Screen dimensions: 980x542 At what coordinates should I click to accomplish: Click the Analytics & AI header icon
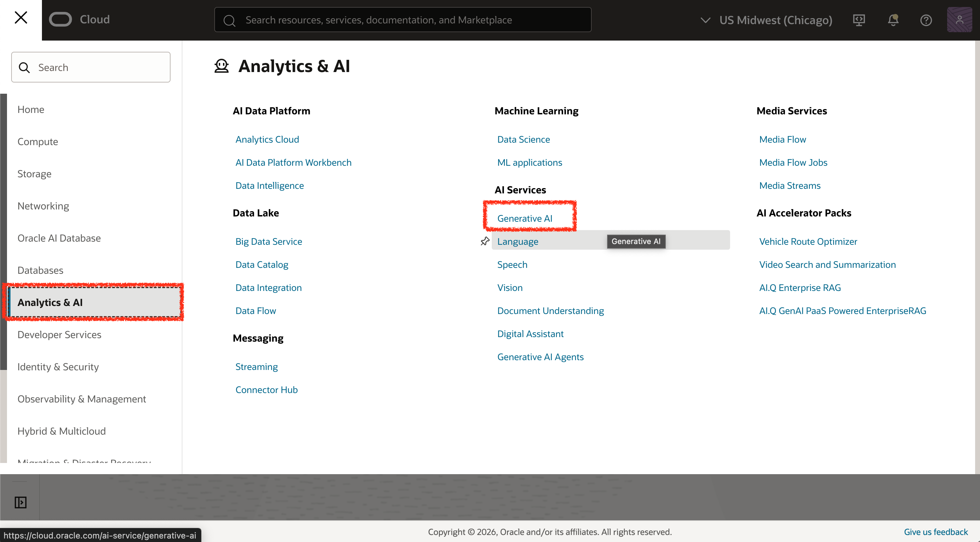pos(222,66)
